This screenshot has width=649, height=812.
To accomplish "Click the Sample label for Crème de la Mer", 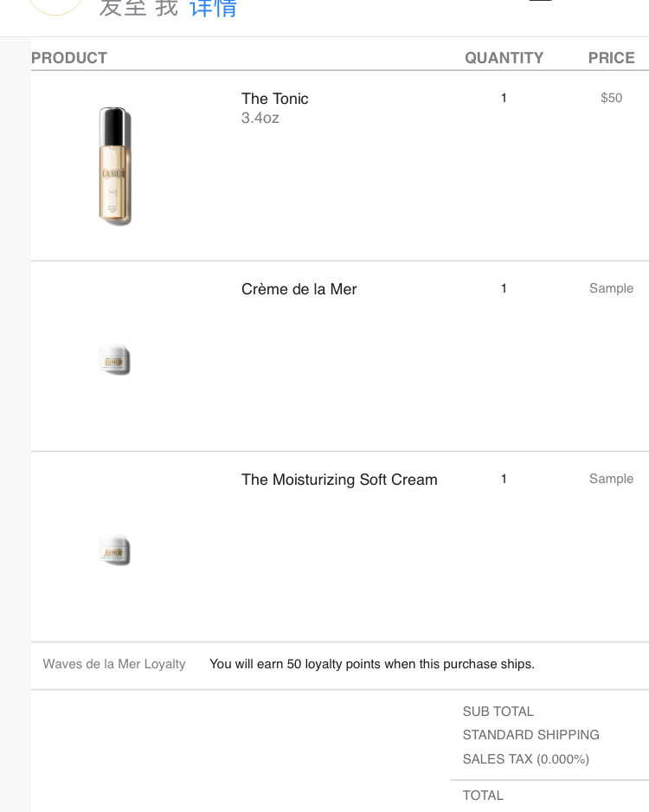I will [611, 288].
